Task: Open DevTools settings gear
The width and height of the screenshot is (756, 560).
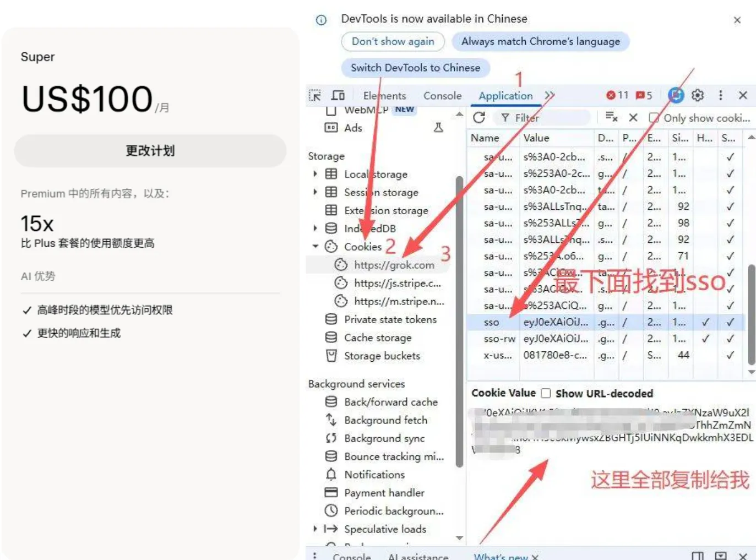Action: pos(698,95)
